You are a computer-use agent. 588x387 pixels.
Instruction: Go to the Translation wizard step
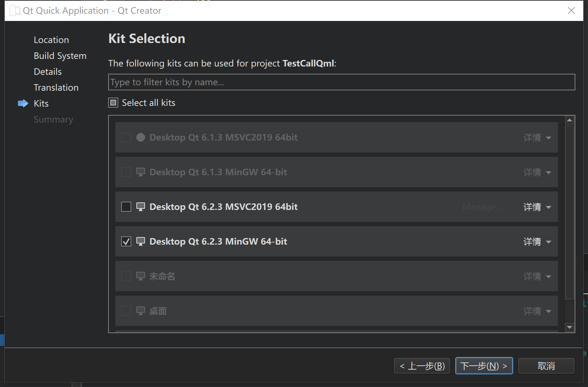[x=56, y=87]
